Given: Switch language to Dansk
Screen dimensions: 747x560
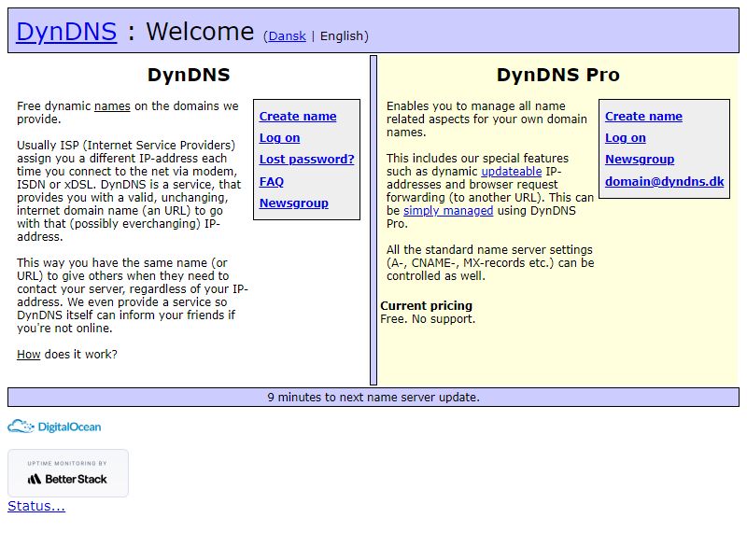Looking at the screenshot, I should 287,36.
